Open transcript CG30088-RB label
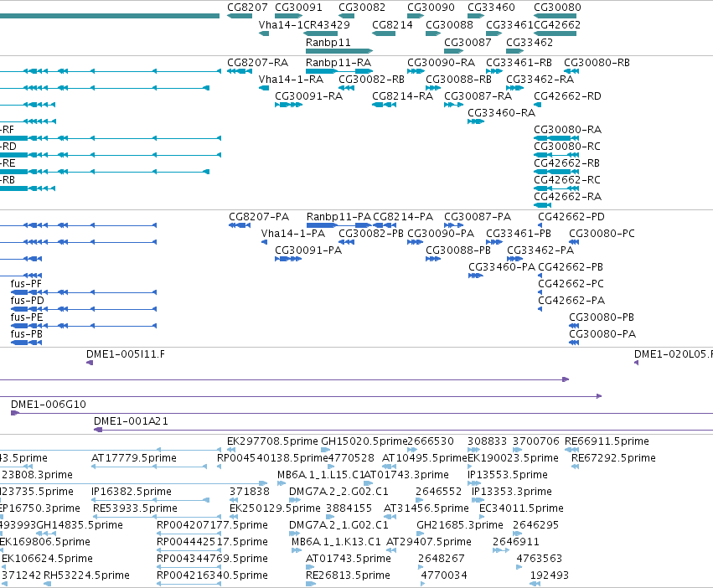The height and width of the screenshot is (588, 713). pos(458,79)
